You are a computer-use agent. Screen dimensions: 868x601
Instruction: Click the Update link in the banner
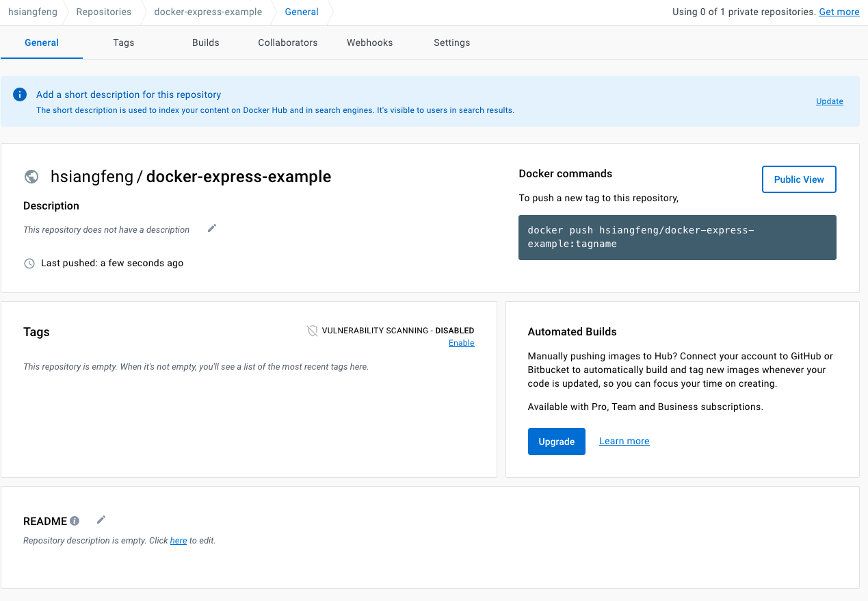(829, 101)
